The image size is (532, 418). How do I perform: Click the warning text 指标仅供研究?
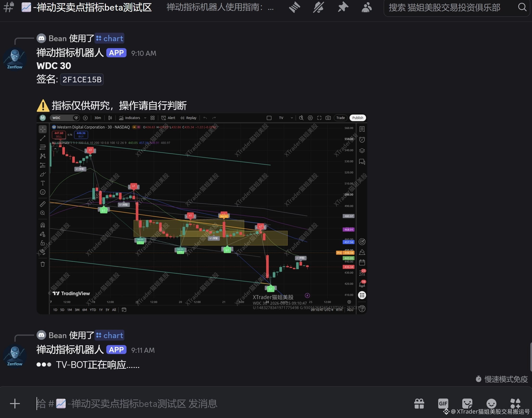119,106
